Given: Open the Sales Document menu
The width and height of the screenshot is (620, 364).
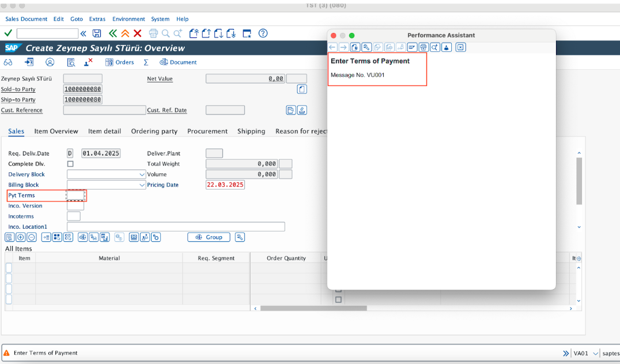Looking at the screenshot, I should 26,19.
